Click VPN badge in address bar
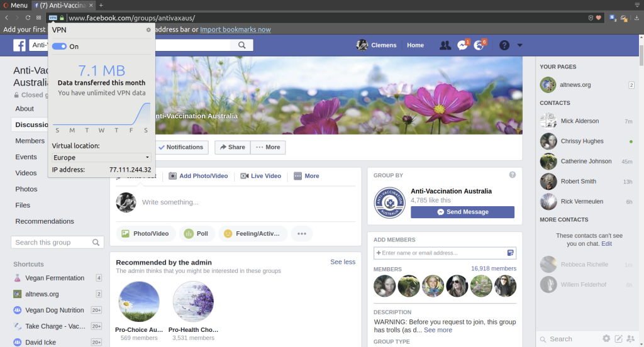644x347 pixels. (53, 18)
